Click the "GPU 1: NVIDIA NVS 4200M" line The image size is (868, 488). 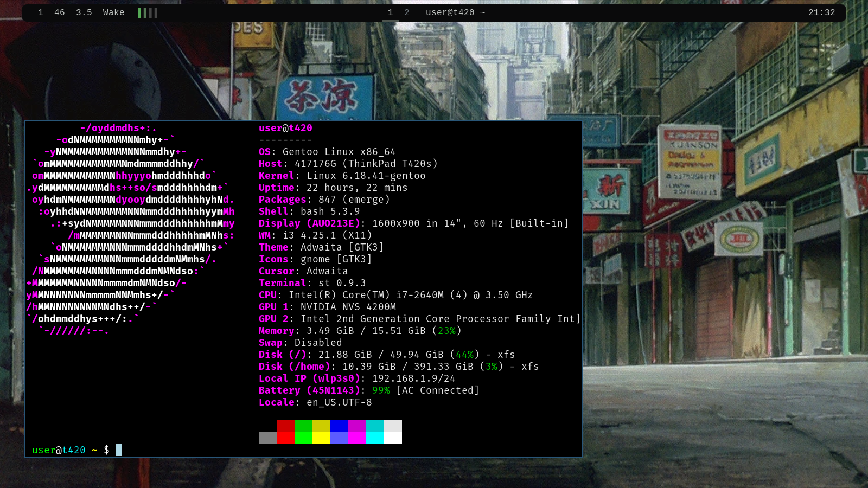[x=327, y=307]
